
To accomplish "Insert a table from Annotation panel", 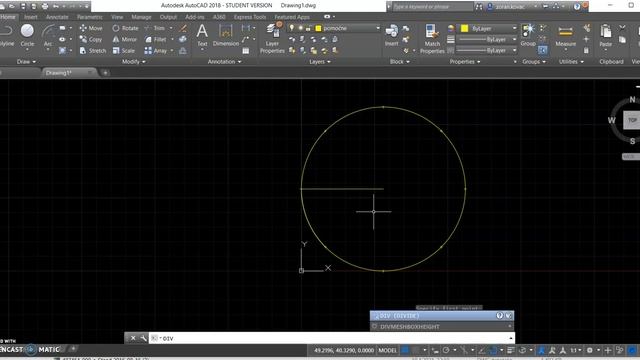I will tap(246, 51).
